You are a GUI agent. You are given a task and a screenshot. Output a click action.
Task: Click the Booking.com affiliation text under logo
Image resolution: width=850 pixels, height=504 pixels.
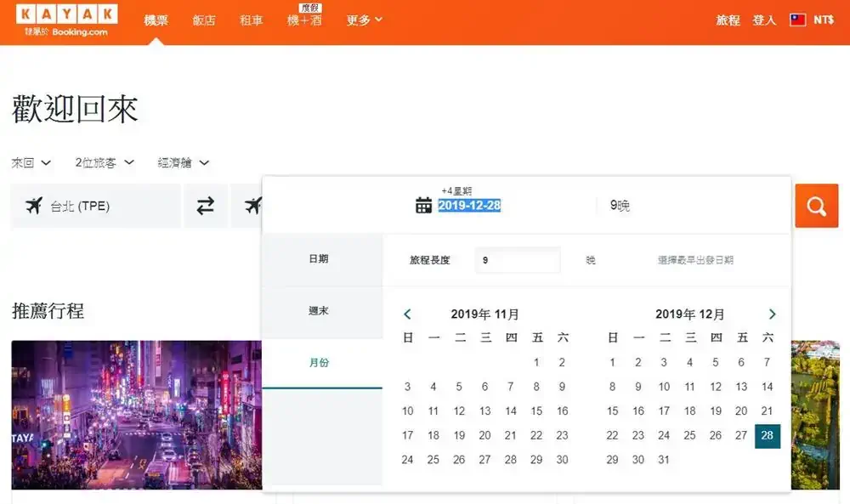(x=66, y=32)
